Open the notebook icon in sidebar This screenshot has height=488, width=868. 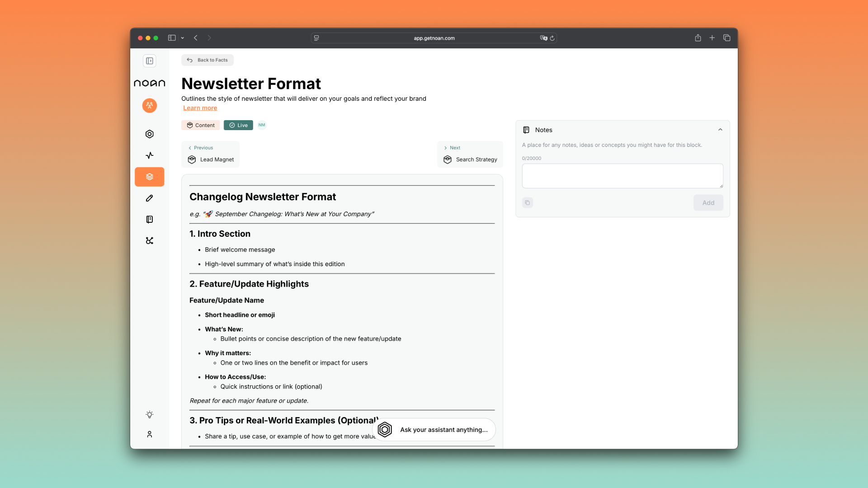point(150,220)
